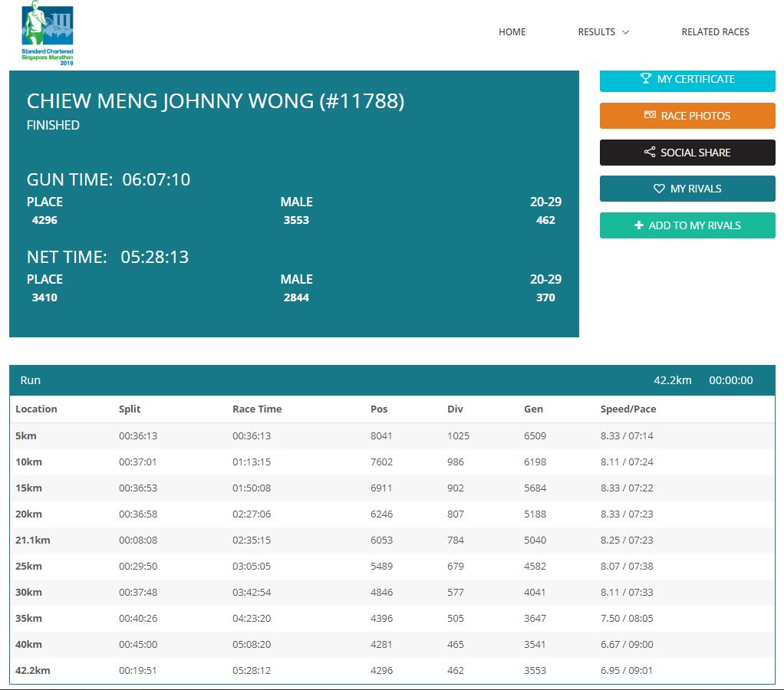This screenshot has width=784, height=690.
Task: Click the Location column header
Action: click(36, 409)
